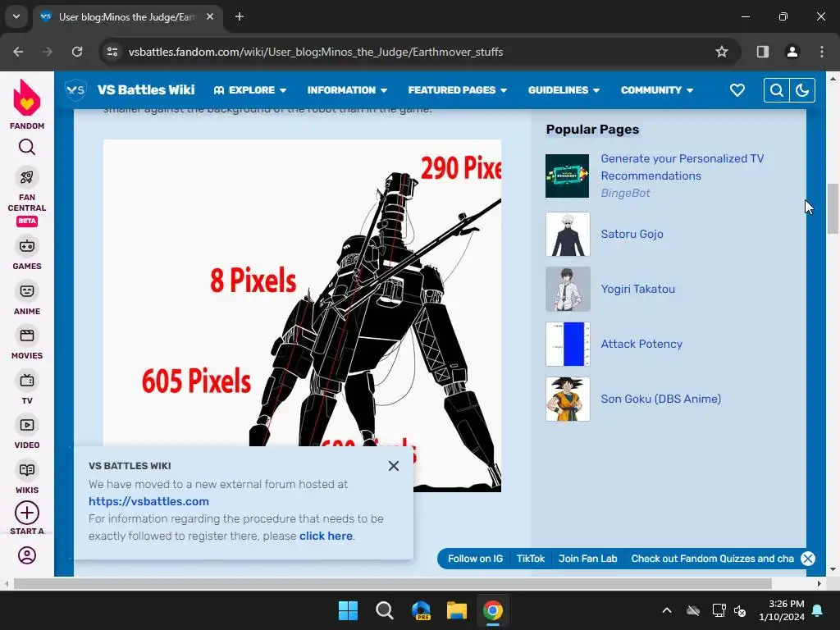The height and width of the screenshot is (630, 840).
Task: Click the Fandom flame logo
Action: pyautogui.click(x=27, y=98)
